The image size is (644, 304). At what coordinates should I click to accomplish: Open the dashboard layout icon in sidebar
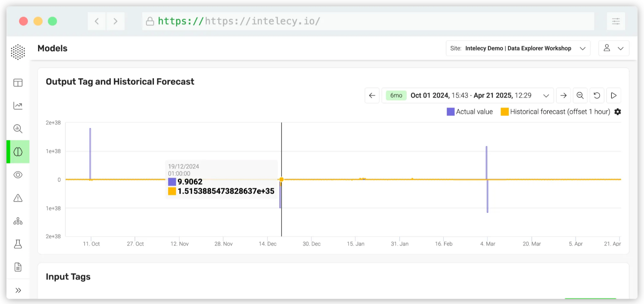coord(18,83)
